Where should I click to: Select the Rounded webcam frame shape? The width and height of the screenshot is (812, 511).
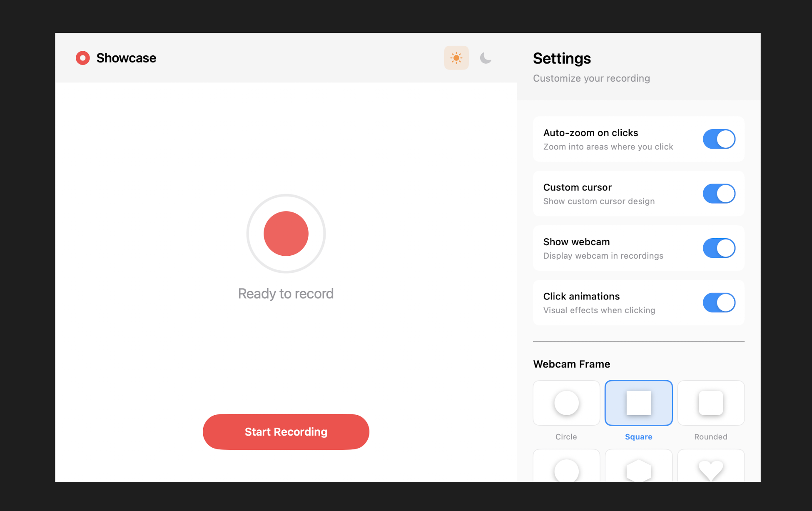click(x=711, y=403)
